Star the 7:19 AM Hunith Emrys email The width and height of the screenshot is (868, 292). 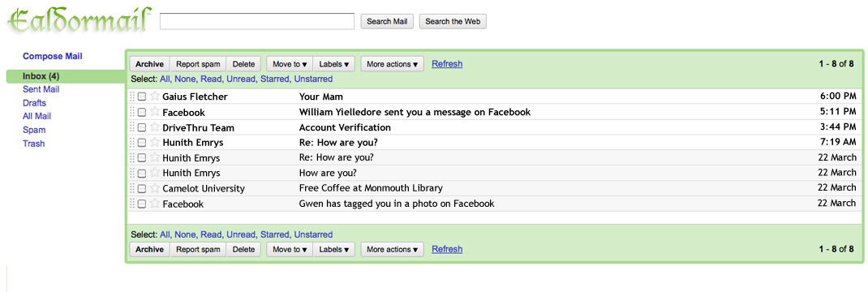(x=155, y=142)
